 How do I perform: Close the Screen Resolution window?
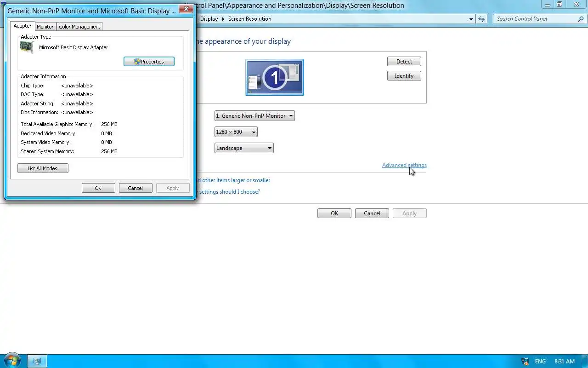tap(577, 5)
